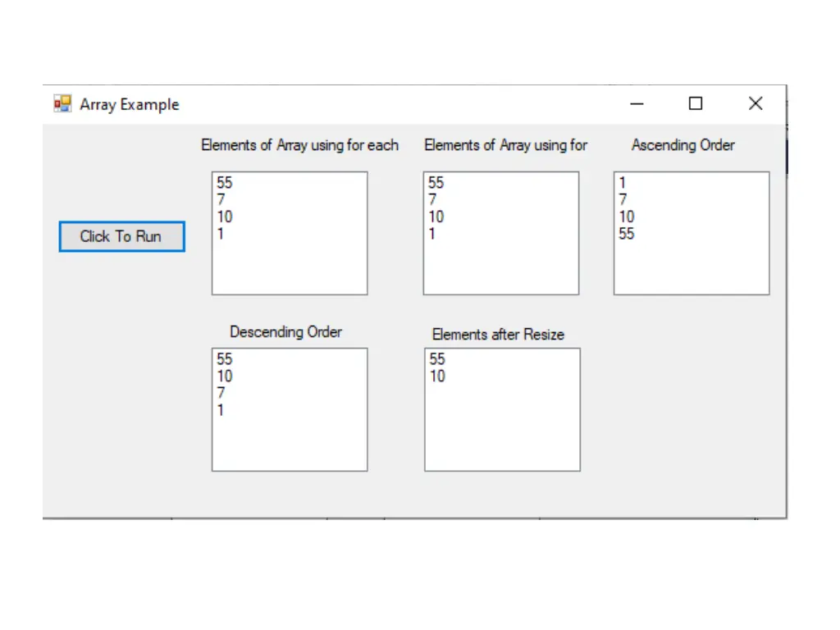Viewport: 840px width, 630px height.
Task: Click the Ascending Order label
Action: point(683,145)
